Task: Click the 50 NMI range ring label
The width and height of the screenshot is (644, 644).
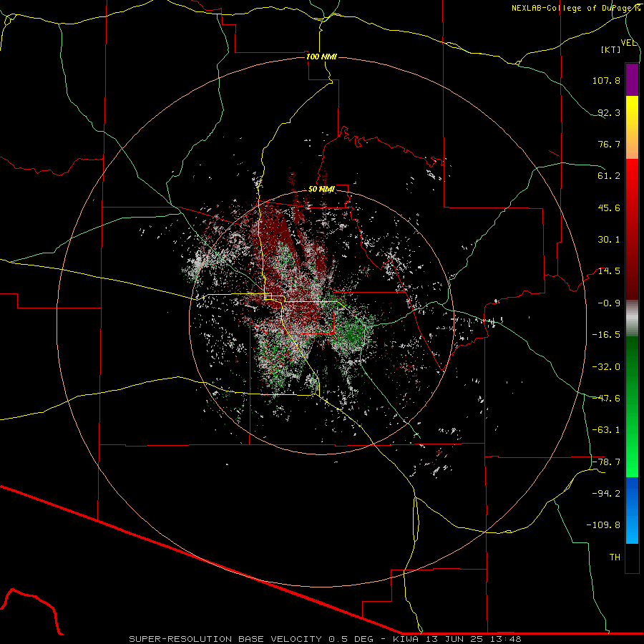Action: pos(321,189)
